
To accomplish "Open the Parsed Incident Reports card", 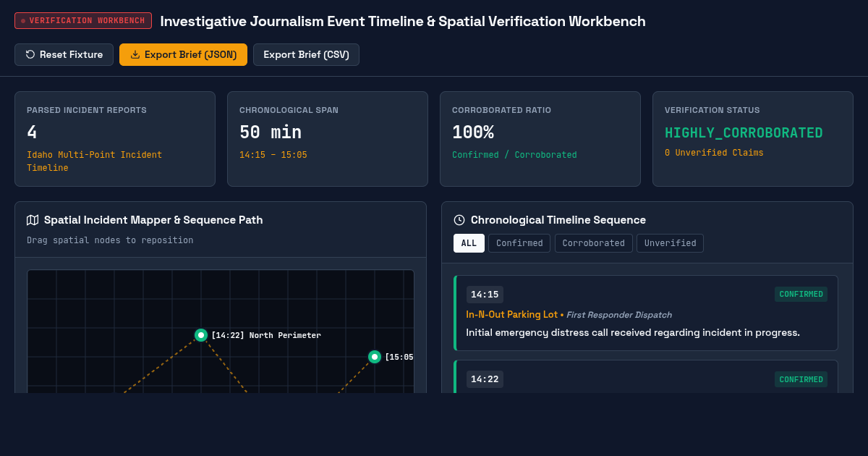I will [115, 139].
